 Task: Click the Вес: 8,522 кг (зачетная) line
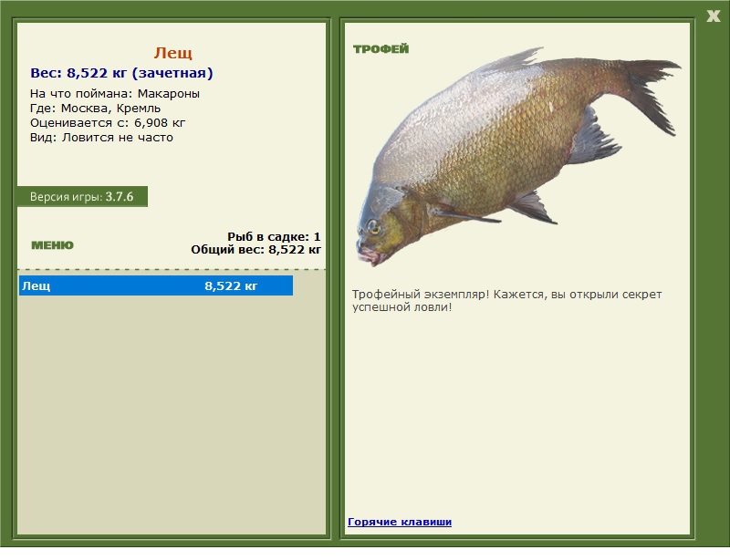coord(121,74)
